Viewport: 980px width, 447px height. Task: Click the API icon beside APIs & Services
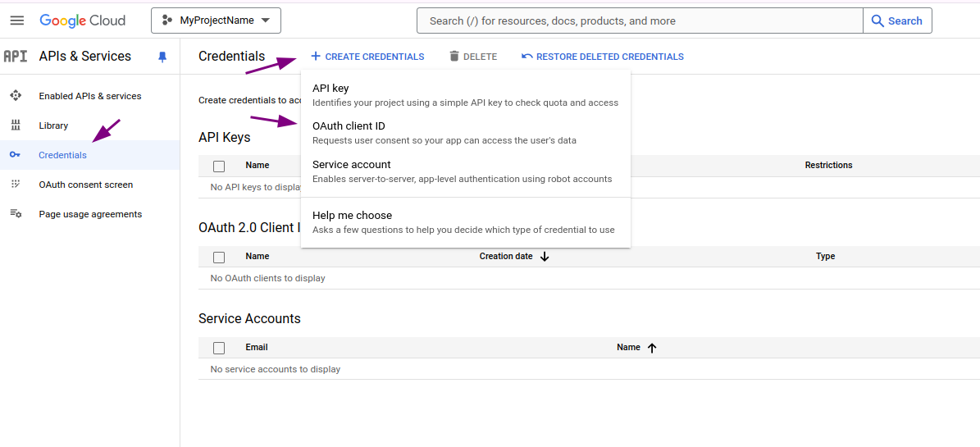[16, 57]
